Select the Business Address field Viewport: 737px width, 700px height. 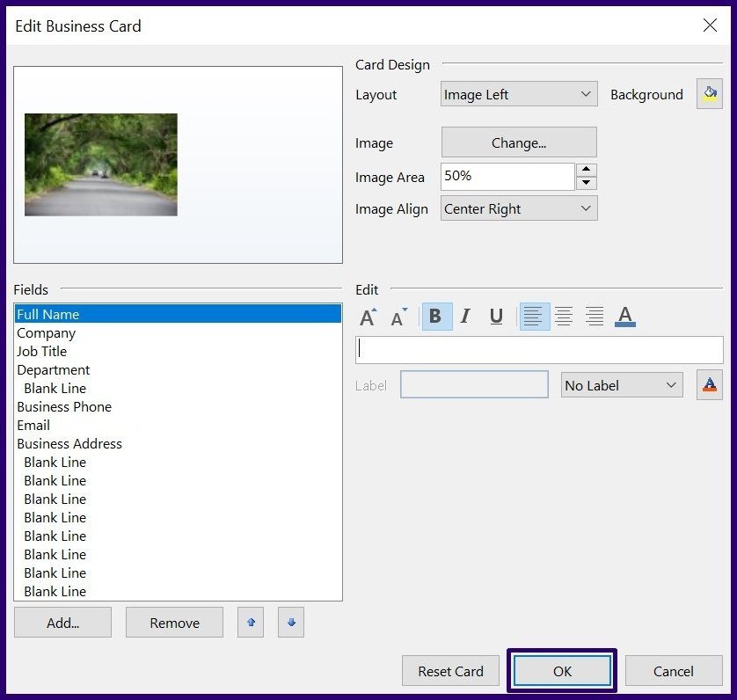[x=179, y=443]
